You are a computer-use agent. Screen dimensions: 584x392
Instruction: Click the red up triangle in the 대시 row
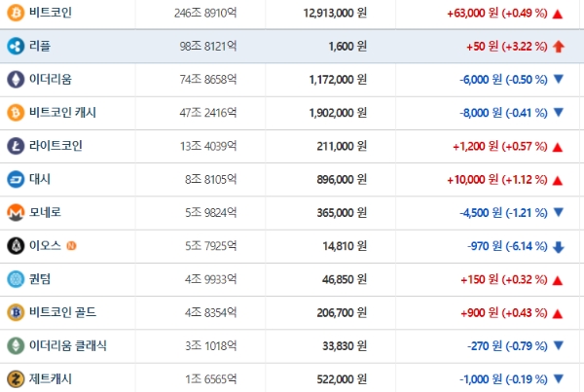[x=558, y=181]
